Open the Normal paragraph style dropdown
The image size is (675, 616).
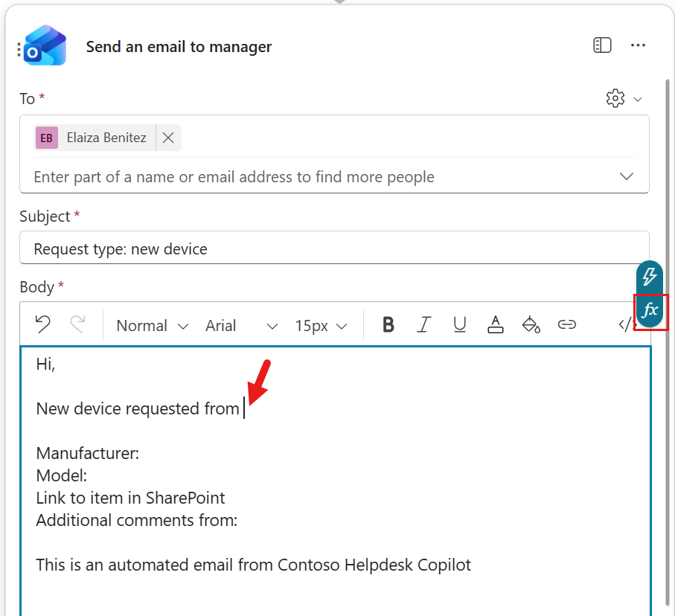click(151, 325)
